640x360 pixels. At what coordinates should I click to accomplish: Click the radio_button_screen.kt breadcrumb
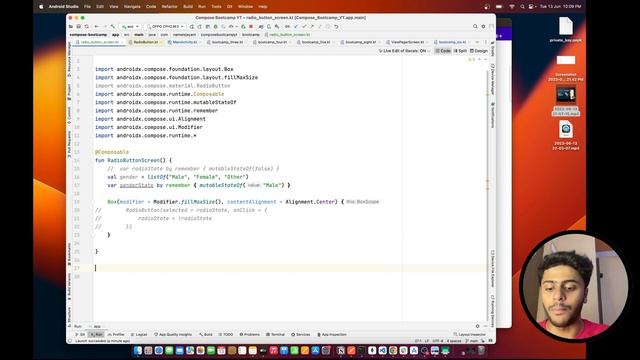pyautogui.click(x=287, y=35)
